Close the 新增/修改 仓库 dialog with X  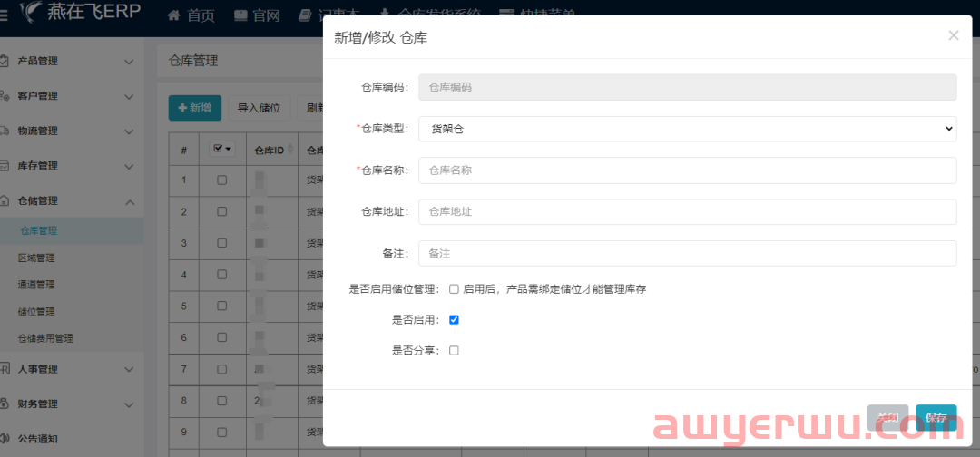pyautogui.click(x=953, y=35)
